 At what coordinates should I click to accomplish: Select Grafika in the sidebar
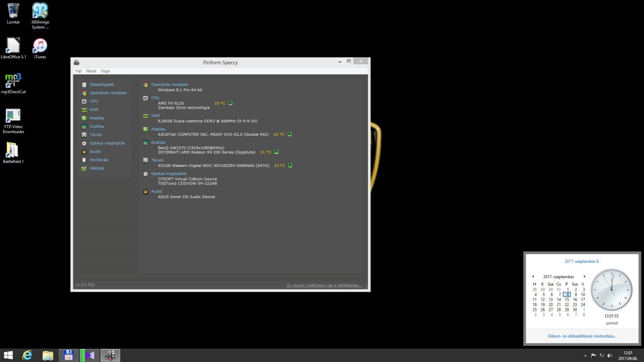(x=97, y=126)
